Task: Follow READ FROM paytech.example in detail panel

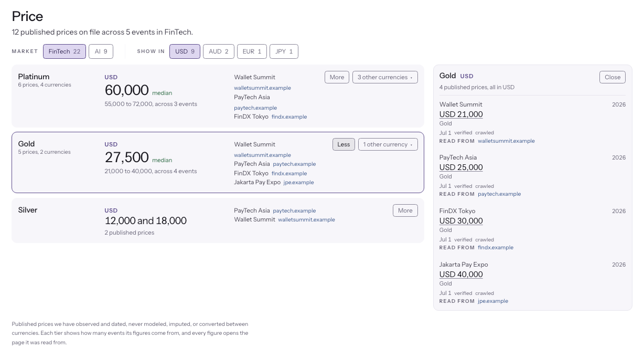Action: (x=499, y=194)
